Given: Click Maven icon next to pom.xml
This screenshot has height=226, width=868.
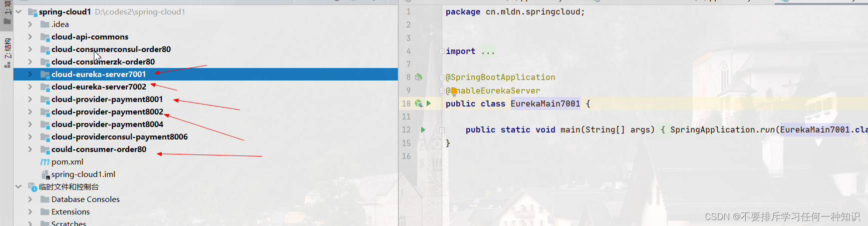Looking at the screenshot, I should click(45, 162).
